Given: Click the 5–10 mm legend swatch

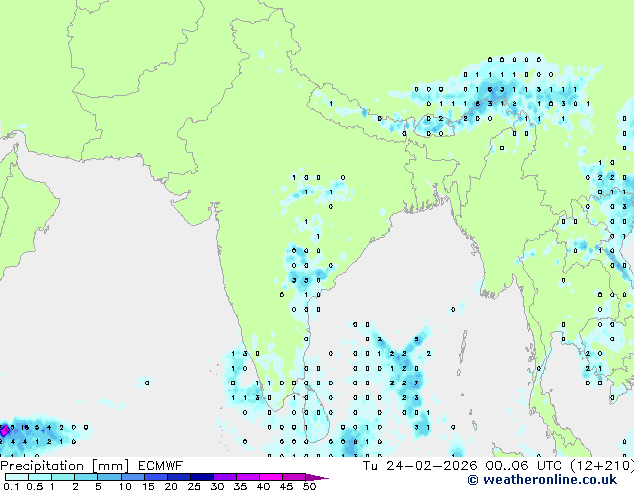Looking at the screenshot, I should point(109,477).
